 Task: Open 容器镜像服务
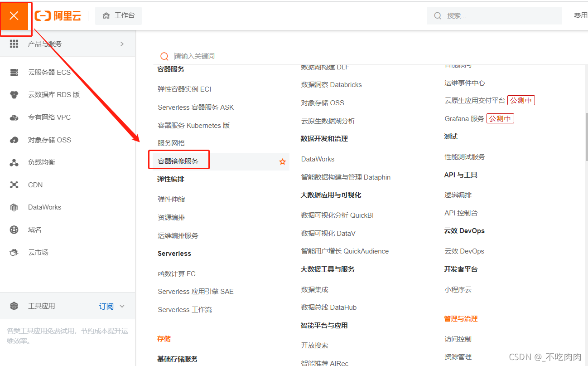point(178,161)
